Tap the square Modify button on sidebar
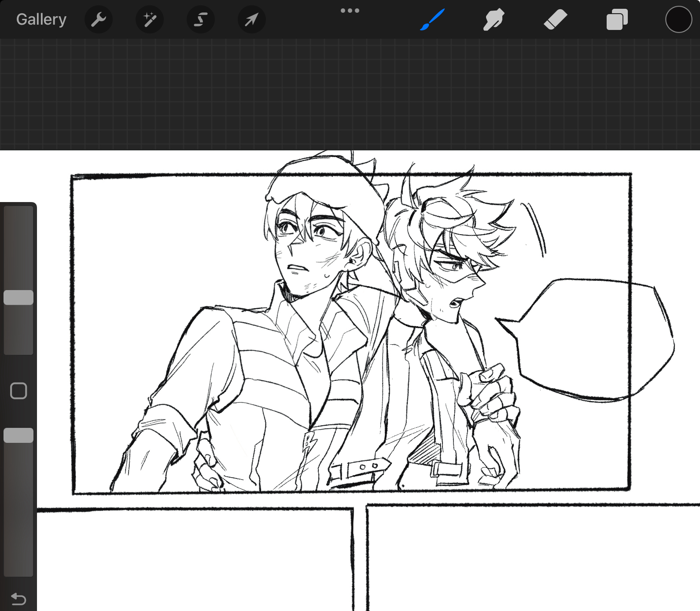Screen dimensions: 700x611 coord(18,390)
